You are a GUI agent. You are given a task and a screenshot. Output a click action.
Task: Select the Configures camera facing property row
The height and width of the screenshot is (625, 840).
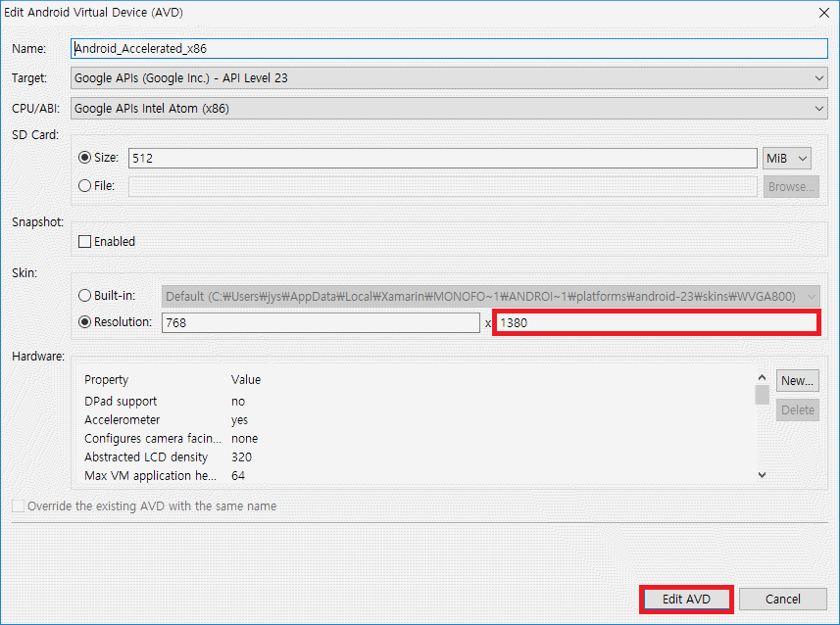point(418,439)
